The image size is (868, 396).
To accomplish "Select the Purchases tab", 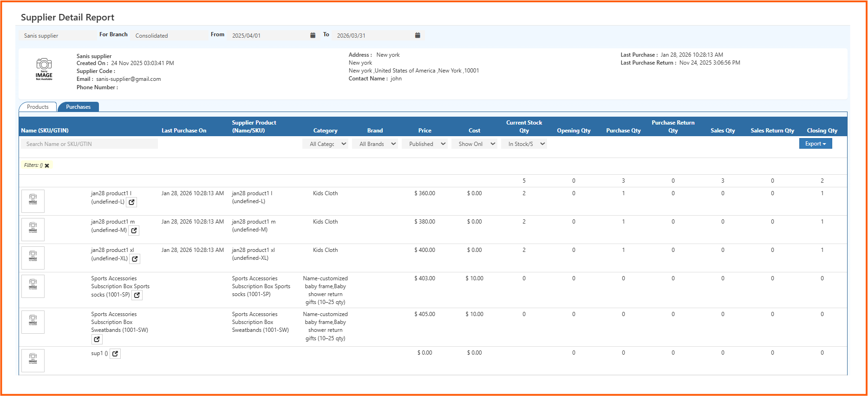I will coord(78,107).
